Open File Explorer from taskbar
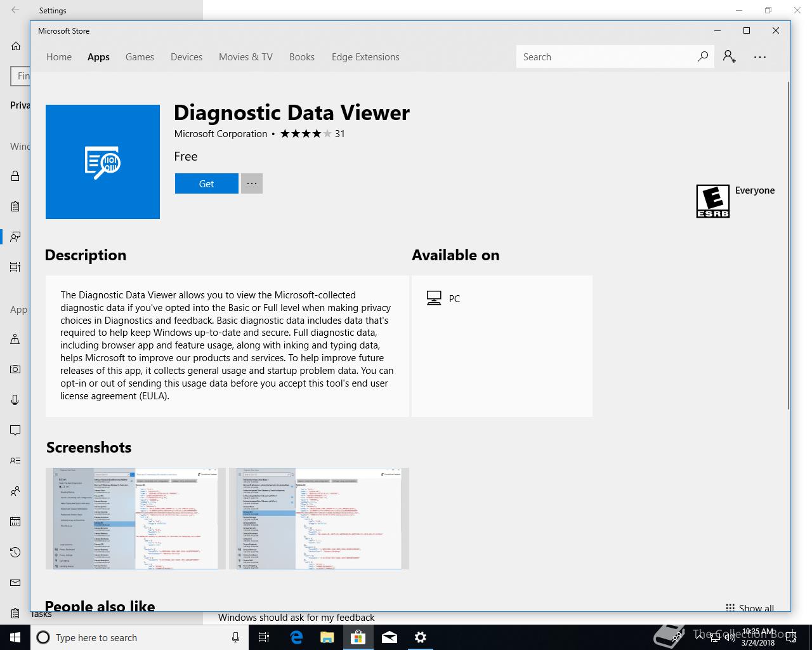 pyautogui.click(x=327, y=637)
